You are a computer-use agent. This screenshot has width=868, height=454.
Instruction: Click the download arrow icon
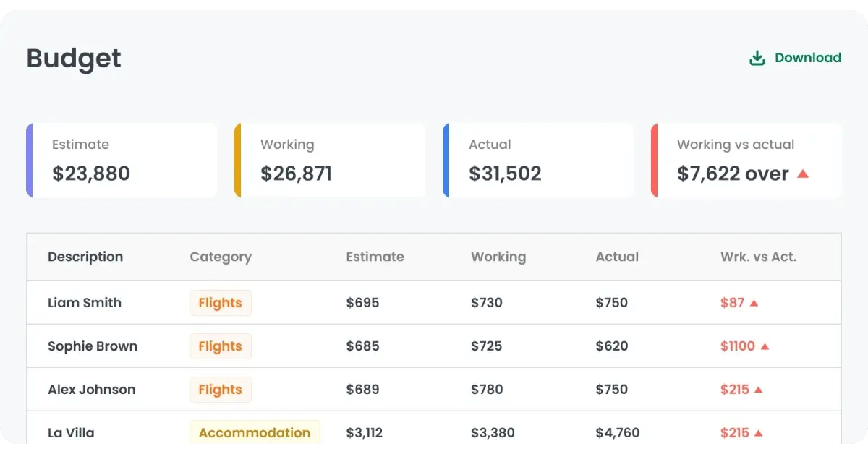(x=757, y=58)
